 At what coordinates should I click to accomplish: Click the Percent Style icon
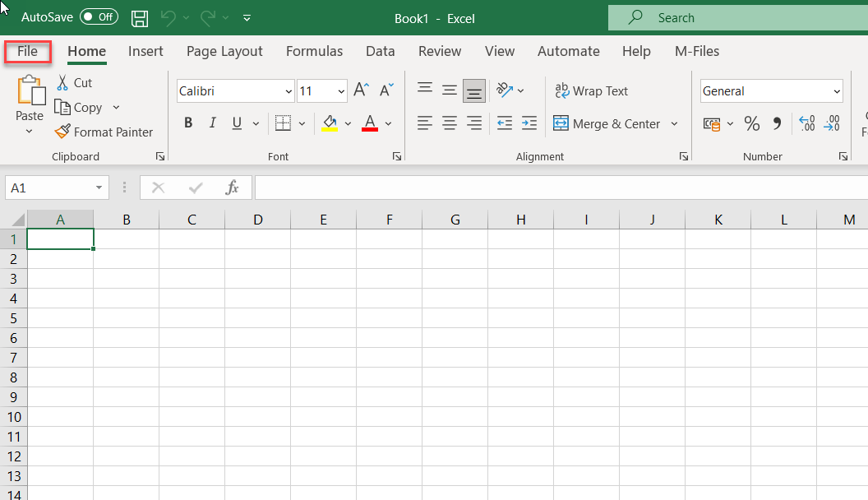(751, 123)
